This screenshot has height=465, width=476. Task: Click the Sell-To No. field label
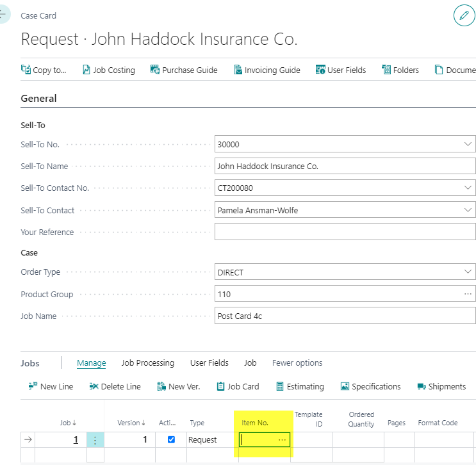[40, 145]
